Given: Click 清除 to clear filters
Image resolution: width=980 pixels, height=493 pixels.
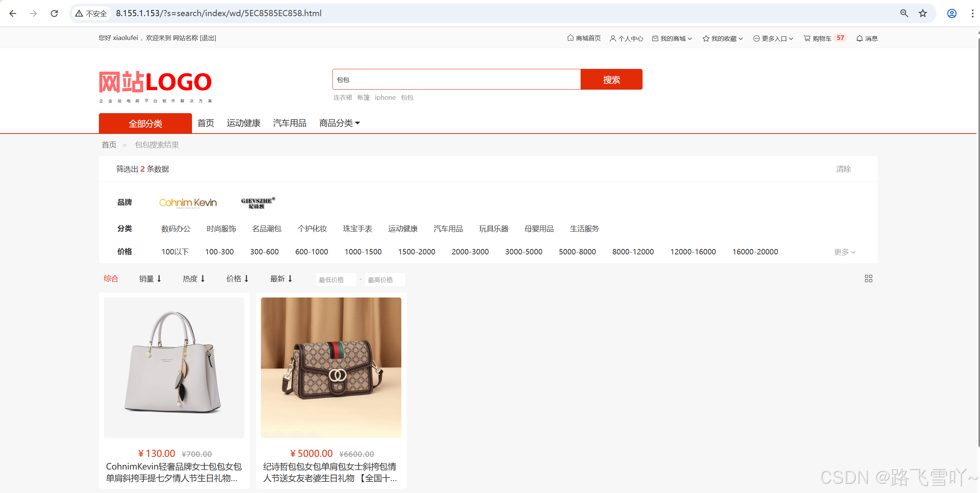Looking at the screenshot, I should pyautogui.click(x=843, y=169).
